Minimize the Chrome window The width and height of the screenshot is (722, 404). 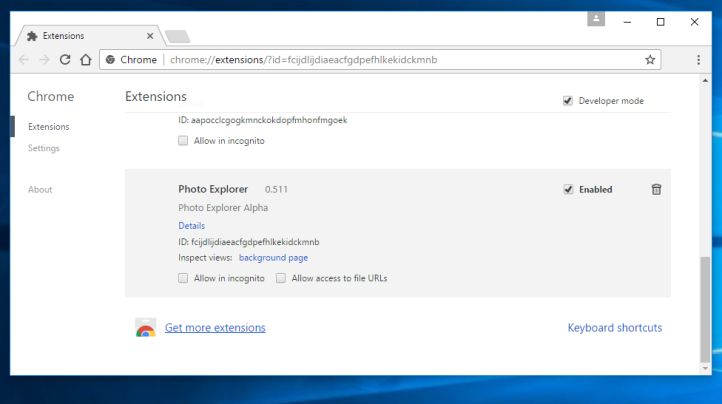point(627,22)
